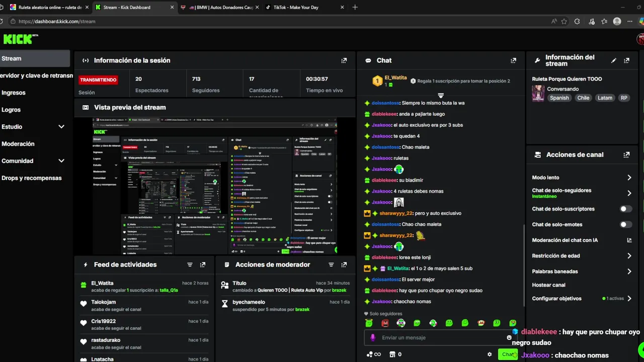Go to Ingresos in the sidebar
644x362 pixels.
(x=14, y=93)
